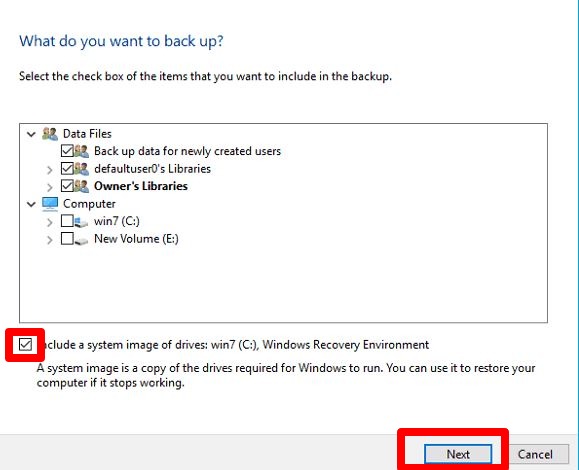Uncheck Back up data for newly created users

67,151
